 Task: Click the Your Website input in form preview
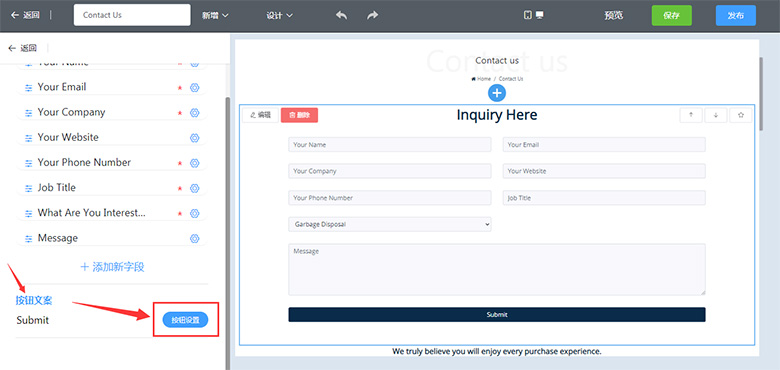(604, 171)
